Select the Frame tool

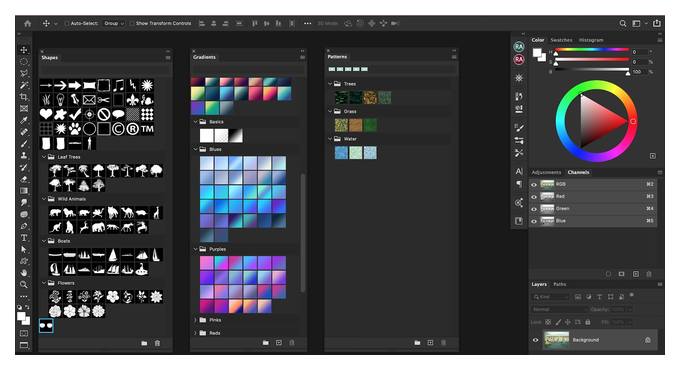24,108
